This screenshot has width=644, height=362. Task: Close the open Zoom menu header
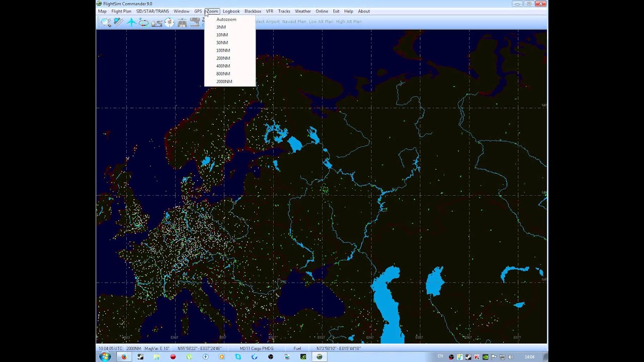(212, 11)
